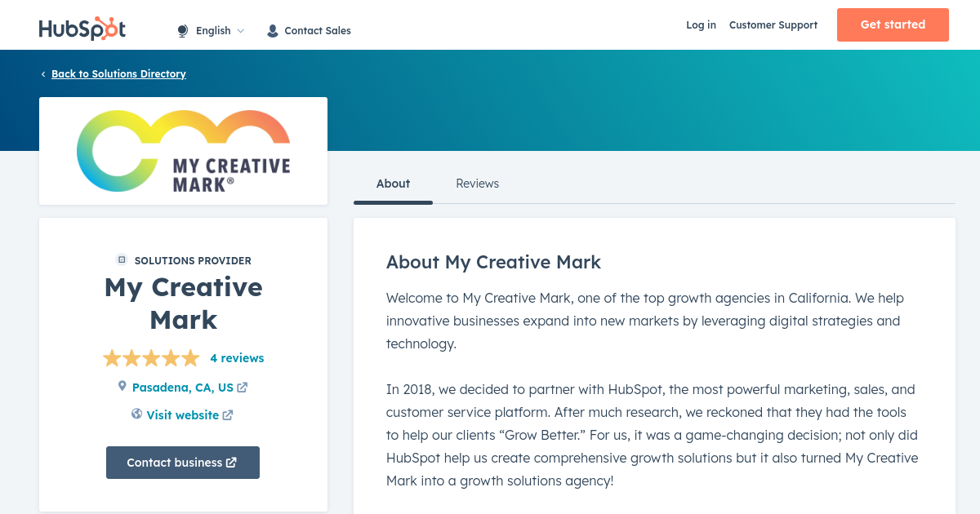Click the HubSpot logo

coord(82,29)
